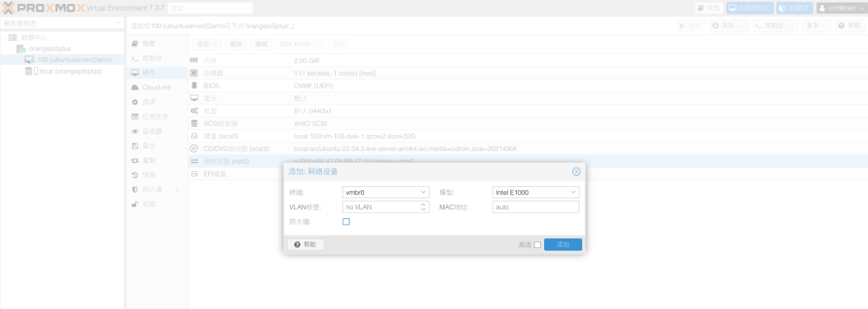The height and width of the screenshot is (309, 868).
Task: Tick the 高级 advanced checkbox
Action: pos(537,245)
